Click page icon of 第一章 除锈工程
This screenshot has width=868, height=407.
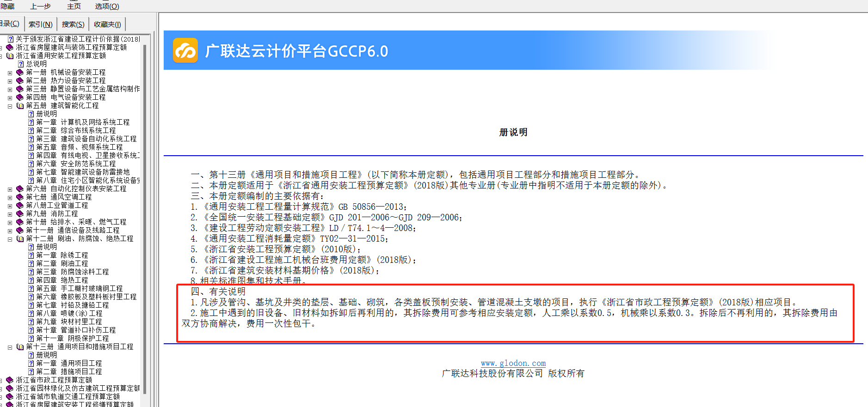pos(31,255)
